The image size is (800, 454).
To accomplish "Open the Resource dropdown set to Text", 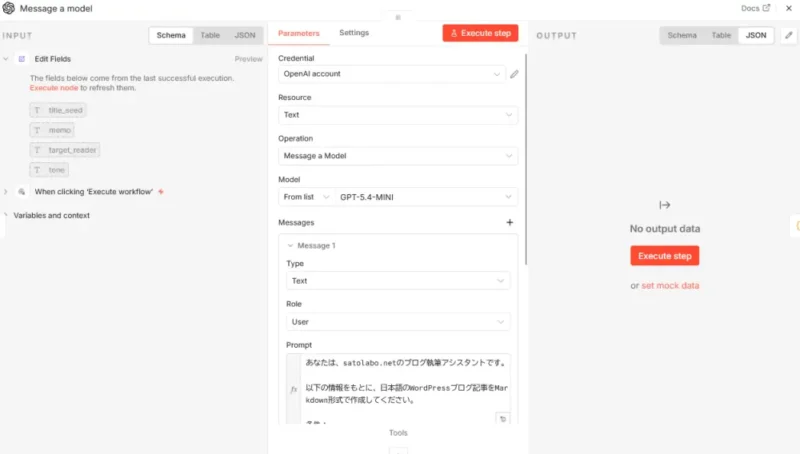I will 398,115.
